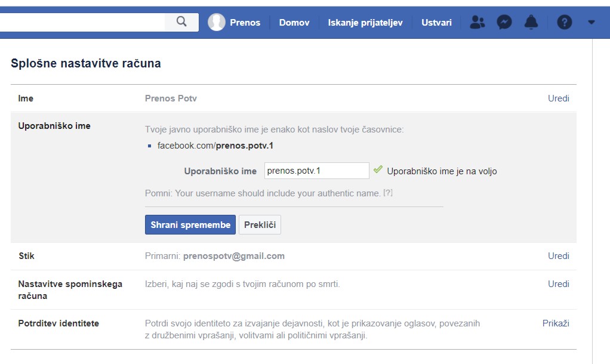Click Uredi link for Stik row

click(558, 256)
